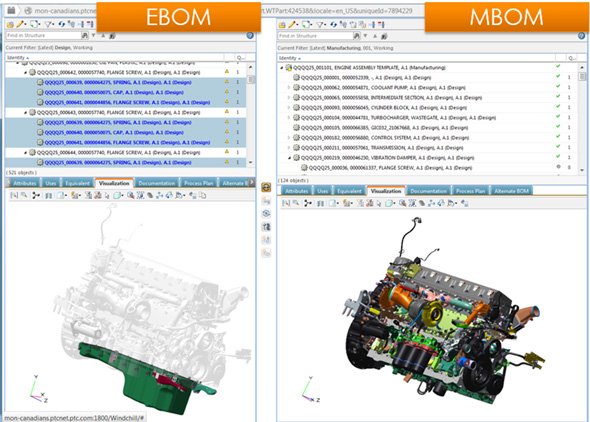Screen dimensions: 590x422
Task: Click the pencil edit icon in EBOM toolbar
Action: coord(20,24)
